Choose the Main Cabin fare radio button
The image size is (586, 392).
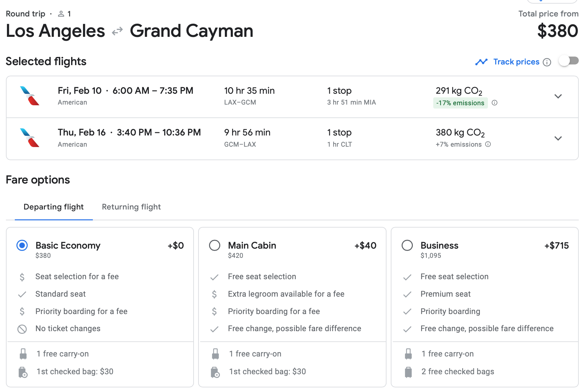coord(215,245)
